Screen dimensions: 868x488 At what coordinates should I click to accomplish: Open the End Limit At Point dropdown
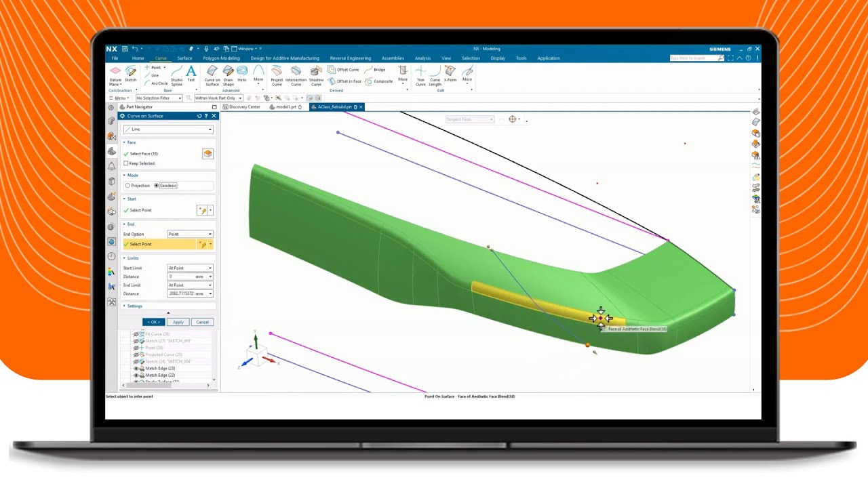pyautogui.click(x=190, y=285)
